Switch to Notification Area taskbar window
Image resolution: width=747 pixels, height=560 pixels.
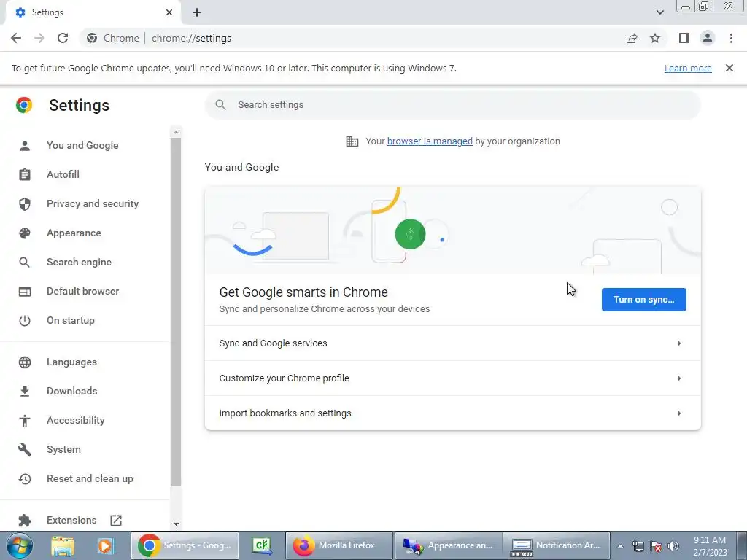[557, 545]
